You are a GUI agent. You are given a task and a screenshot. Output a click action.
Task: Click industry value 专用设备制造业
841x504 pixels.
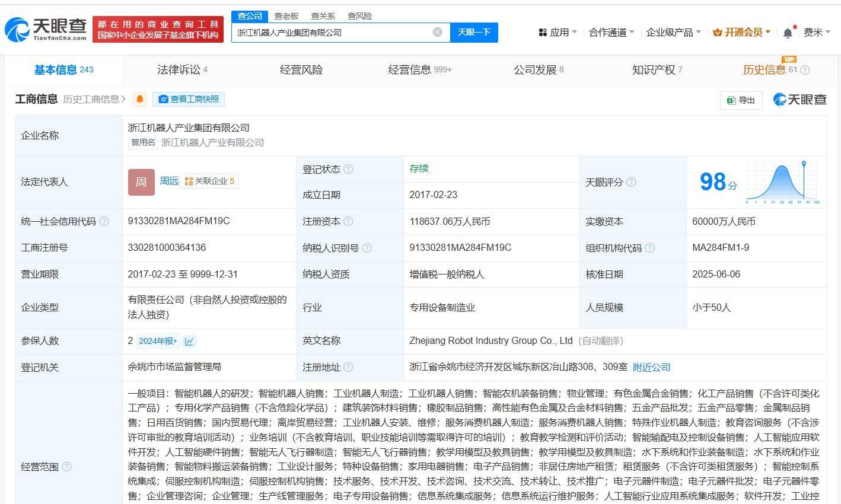click(x=442, y=307)
